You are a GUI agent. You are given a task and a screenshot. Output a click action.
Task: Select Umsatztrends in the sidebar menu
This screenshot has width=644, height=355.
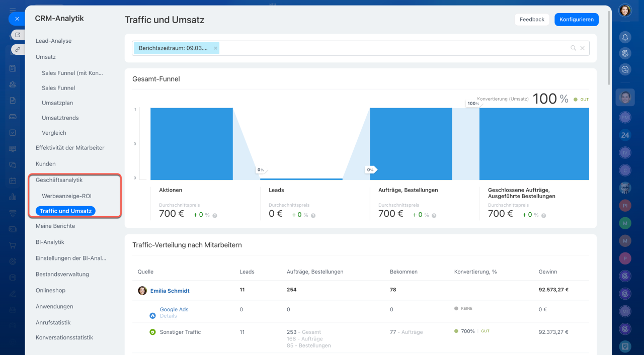(x=60, y=118)
